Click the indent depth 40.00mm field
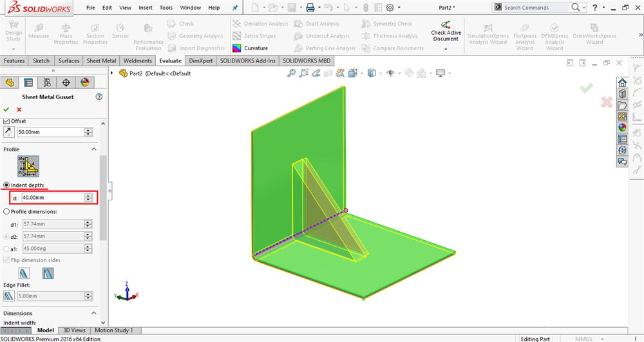 [x=53, y=198]
